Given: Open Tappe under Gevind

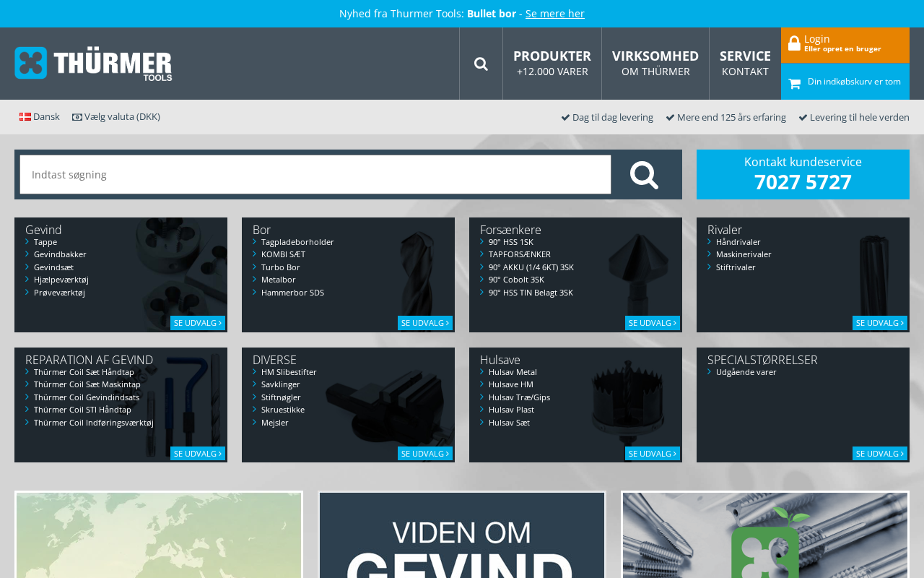Looking at the screenshot, I should [x=45, y=242].
